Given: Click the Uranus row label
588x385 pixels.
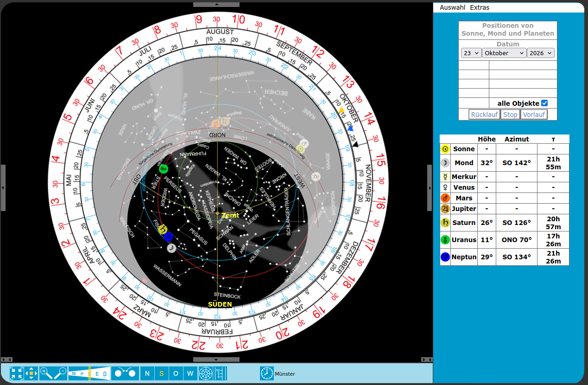Looking at the screenshot, I should click(x=464, y=240).
